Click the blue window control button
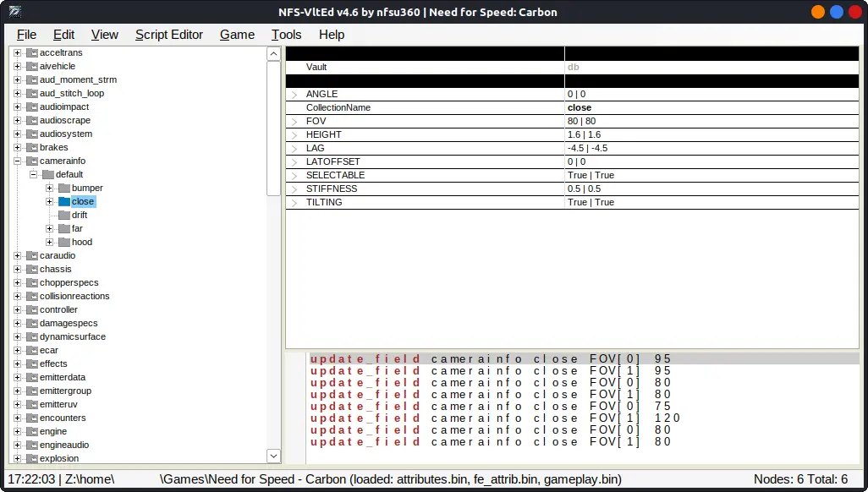 837,12
